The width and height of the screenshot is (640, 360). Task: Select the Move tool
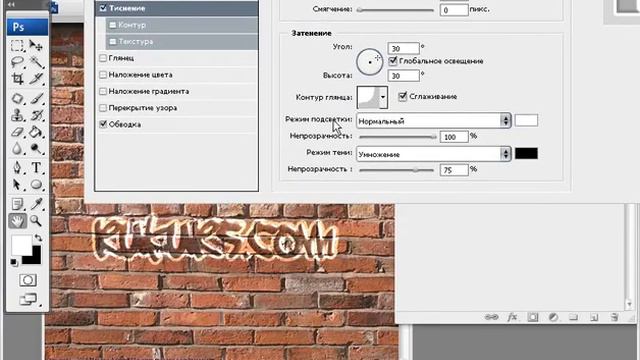(36, 46)
